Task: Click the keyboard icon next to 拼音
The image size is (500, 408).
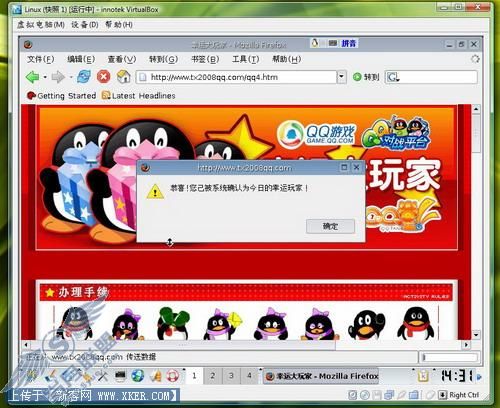Action: click(332, 43)
